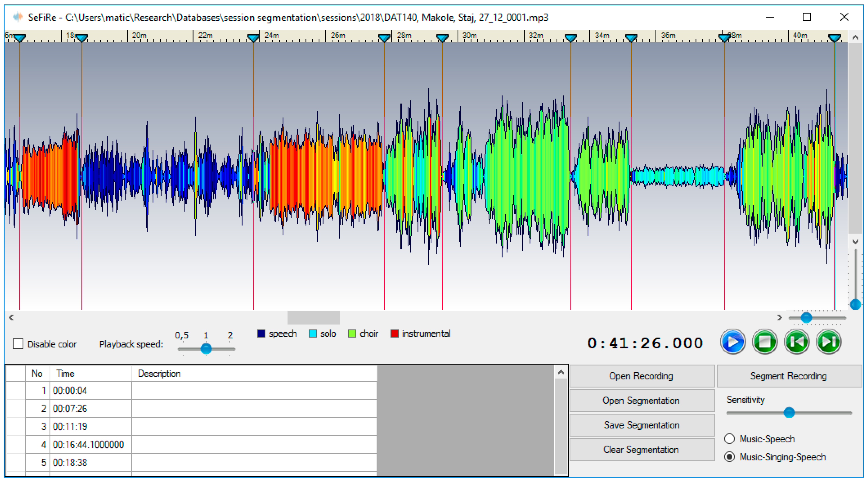
Task: Select the Music-Speech radio option
Action: (730, 439)
